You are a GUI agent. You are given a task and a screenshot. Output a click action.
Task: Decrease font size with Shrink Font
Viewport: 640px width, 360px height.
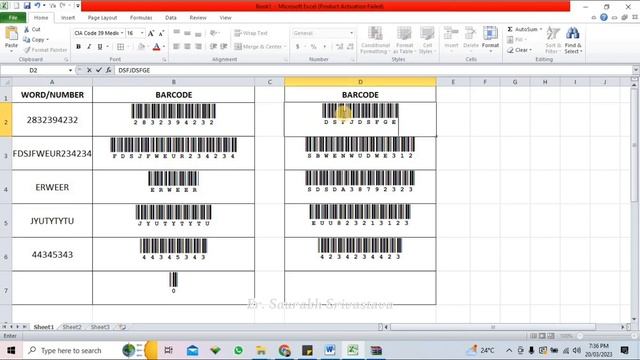click(x=161, y=33)
